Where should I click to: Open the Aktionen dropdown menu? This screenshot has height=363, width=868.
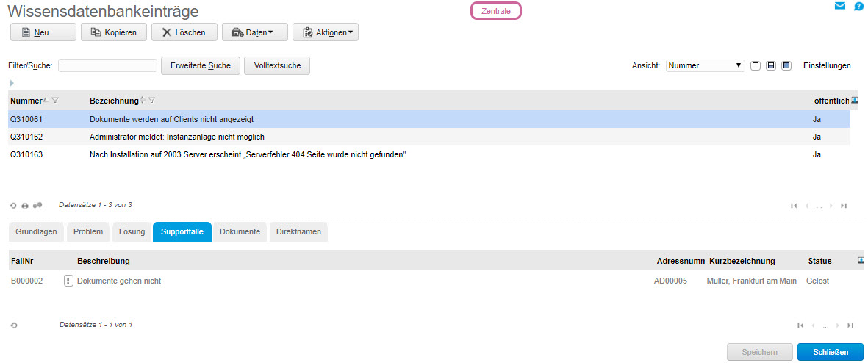pos(326,32)
